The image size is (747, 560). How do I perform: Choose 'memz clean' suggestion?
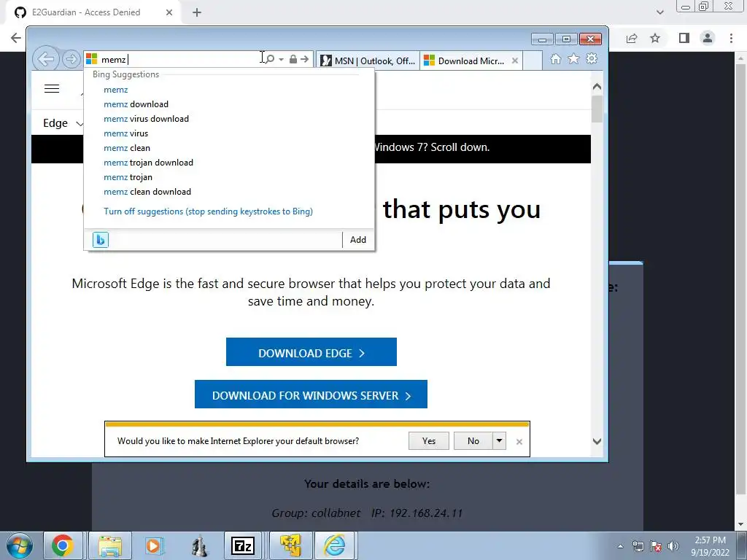click(x=127, y=148)
